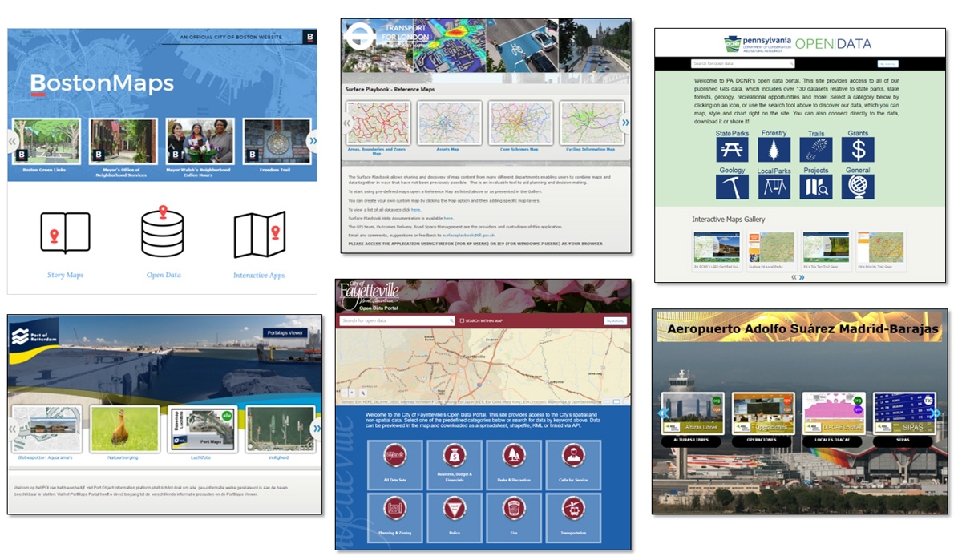Click the Local Parks swing set icon
This screenshot has width=962, height=560.
[774, 187]
